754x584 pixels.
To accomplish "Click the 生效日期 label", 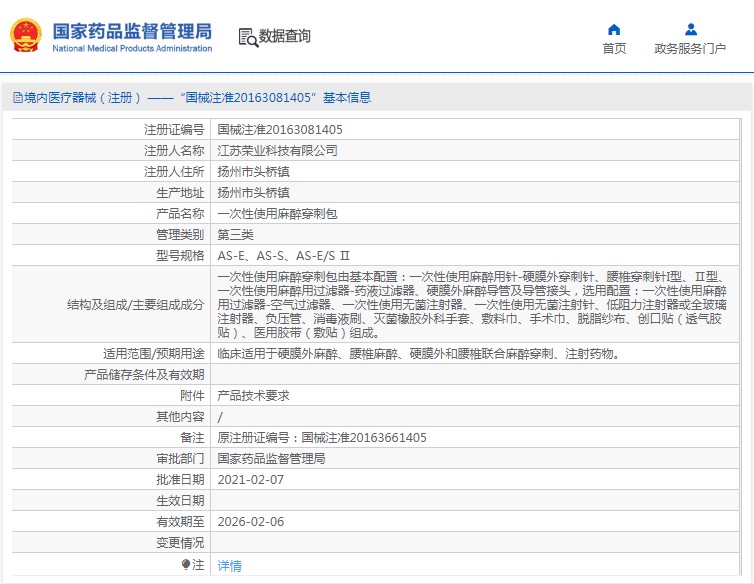I will pyautogui.click(x=180, y=501).
